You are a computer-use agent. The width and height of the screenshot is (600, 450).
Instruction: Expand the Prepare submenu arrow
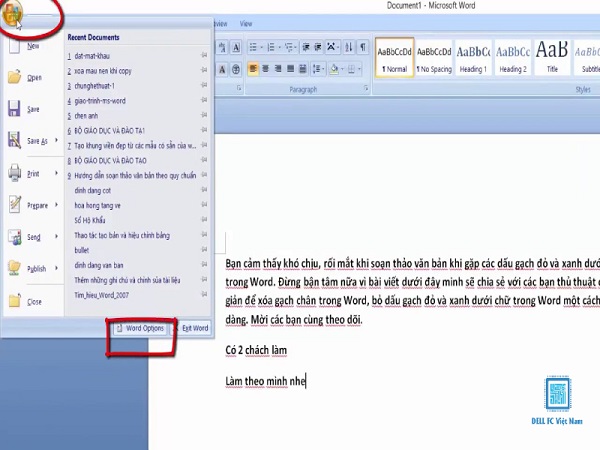[56, 204]
